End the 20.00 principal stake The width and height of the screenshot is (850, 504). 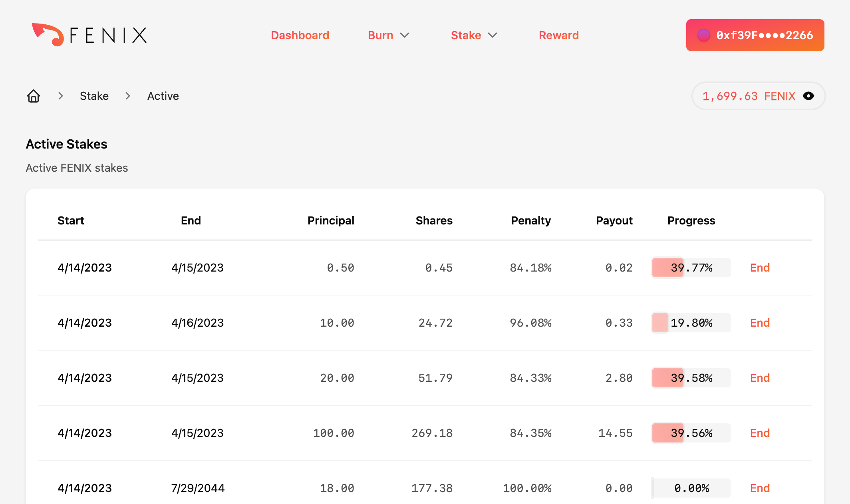[x=759, y=378]
